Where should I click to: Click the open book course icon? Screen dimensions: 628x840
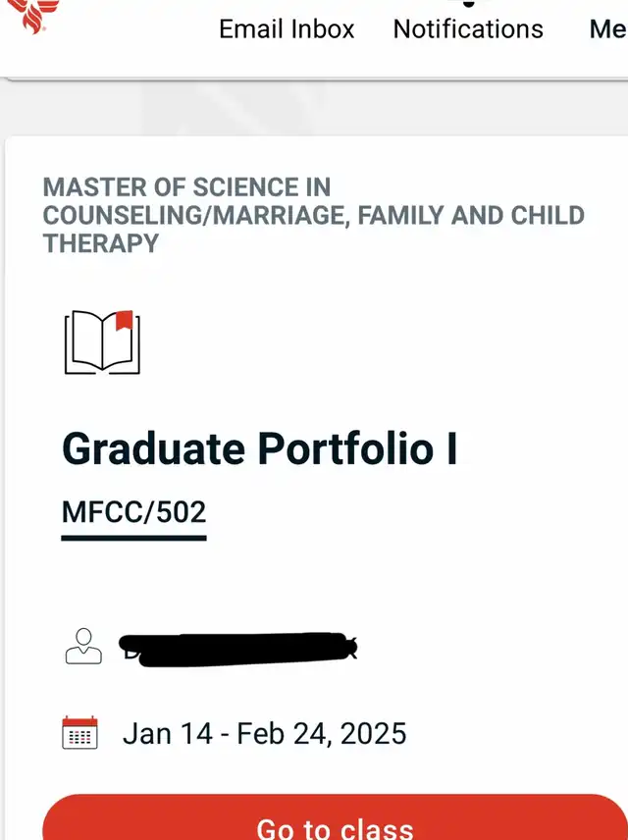tap(102, 342)
